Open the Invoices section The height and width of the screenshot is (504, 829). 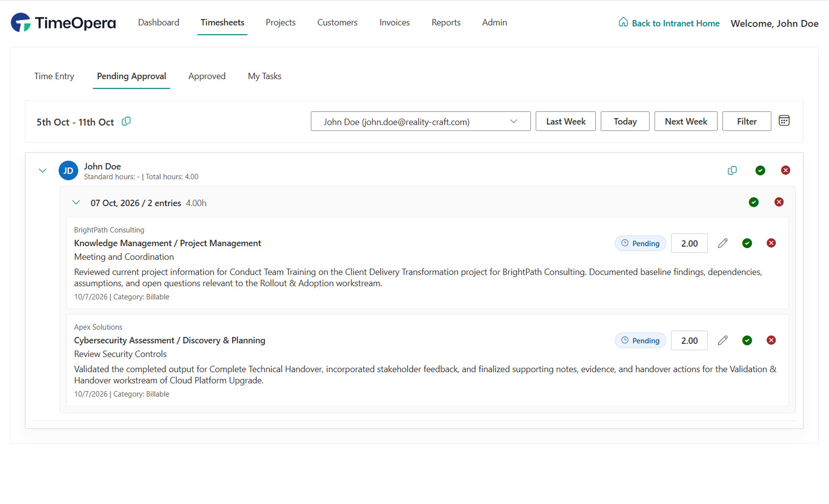coord(394,22)
